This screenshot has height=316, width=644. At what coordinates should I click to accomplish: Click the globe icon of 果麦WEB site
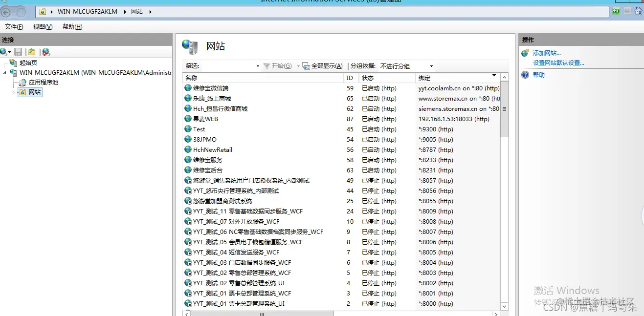pos(188,119)
